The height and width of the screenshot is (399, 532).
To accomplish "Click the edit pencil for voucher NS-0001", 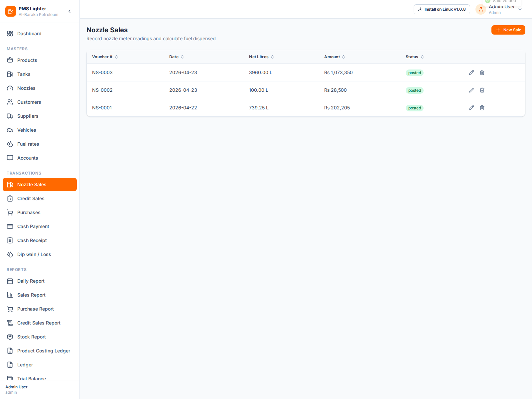I will coord(471,108).
